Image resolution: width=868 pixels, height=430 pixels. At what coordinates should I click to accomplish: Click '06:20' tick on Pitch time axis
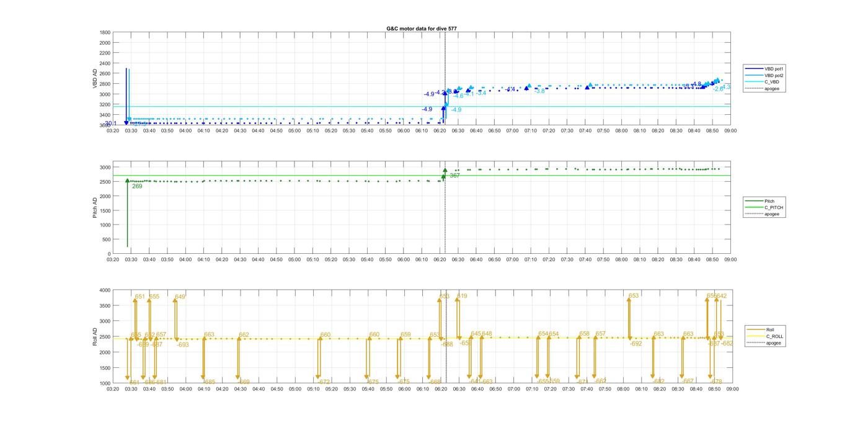pyautogui.click(x=440, y=260)
